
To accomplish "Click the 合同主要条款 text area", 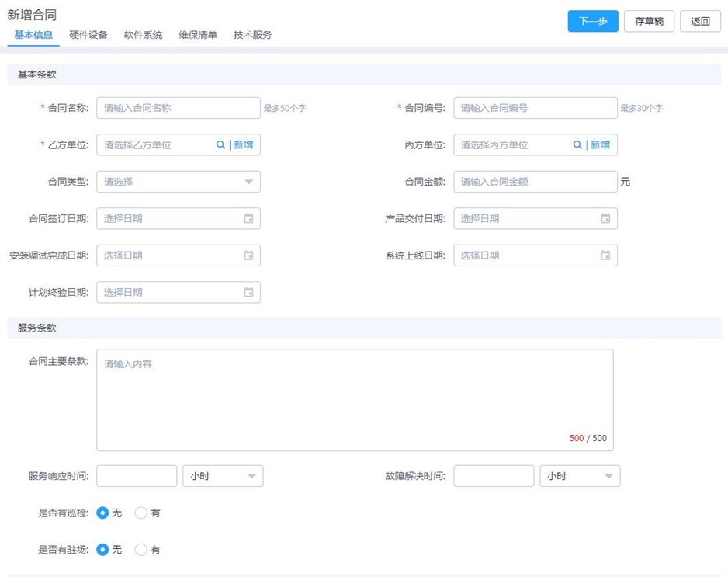I will point(355,400).
